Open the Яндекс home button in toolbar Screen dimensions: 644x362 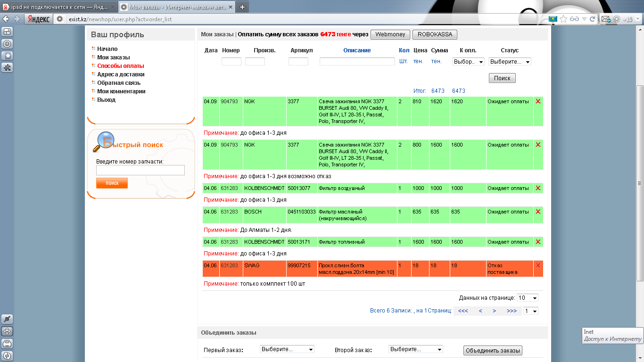pyautogui.click(x=38, y=19)
